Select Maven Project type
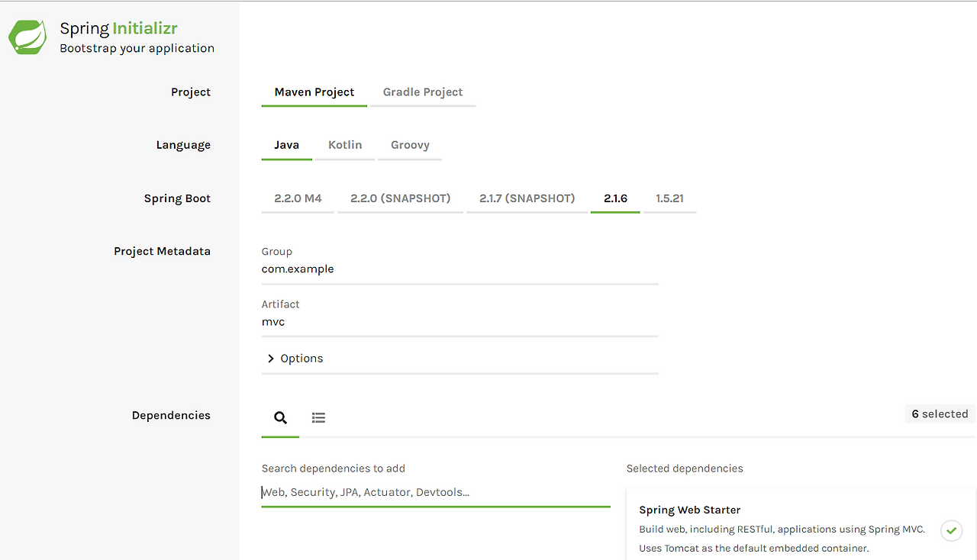Image resolution: width=977 pixels, height=560 pixels. (x=314, y=92)
